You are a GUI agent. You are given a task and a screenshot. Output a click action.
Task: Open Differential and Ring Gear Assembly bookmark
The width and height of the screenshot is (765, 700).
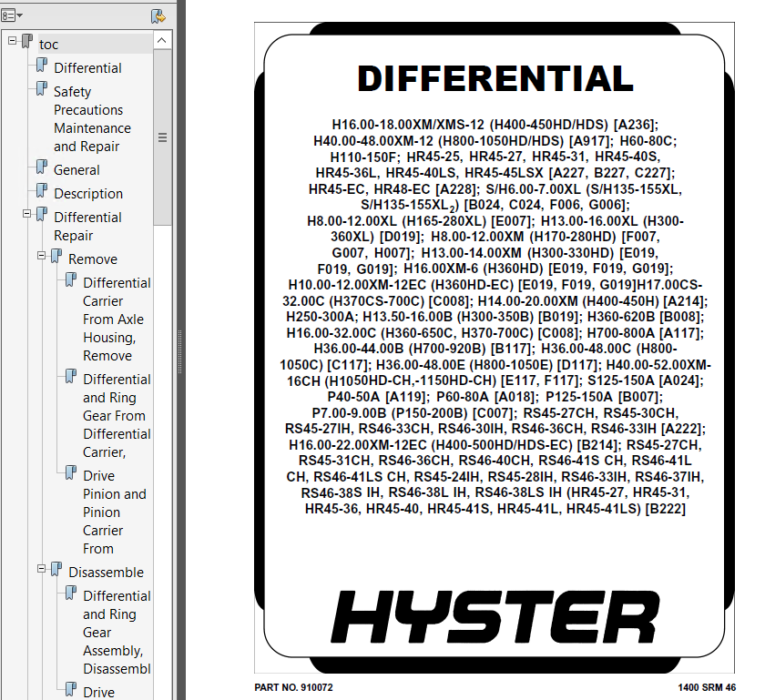click(x=117, y=633)
